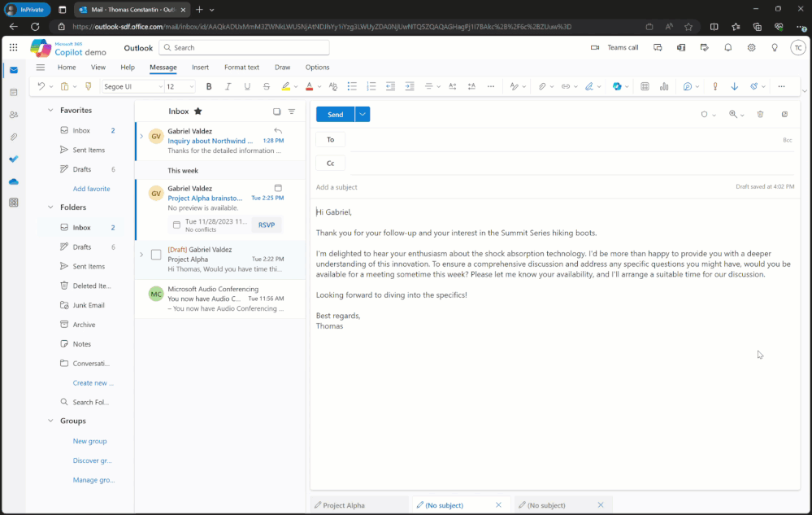
Task: Open the font name dropdown showing Segoe UI
Action: [x=132, y=86]
